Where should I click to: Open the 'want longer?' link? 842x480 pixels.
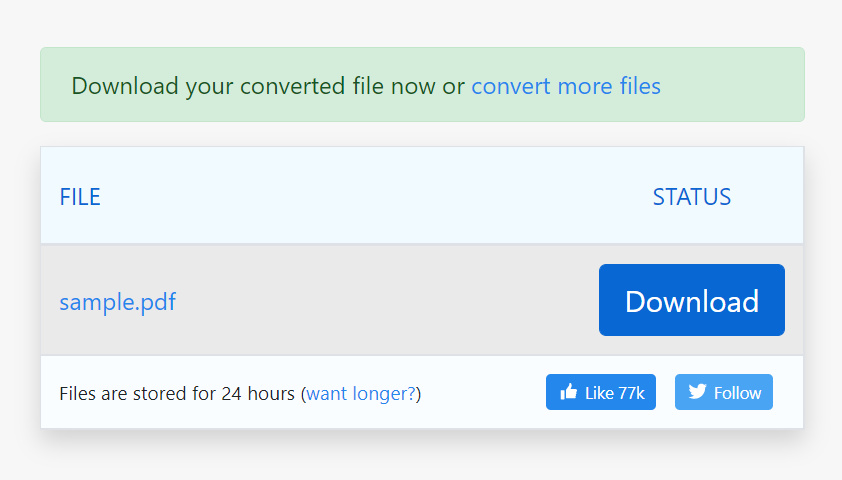pos(361,394)
